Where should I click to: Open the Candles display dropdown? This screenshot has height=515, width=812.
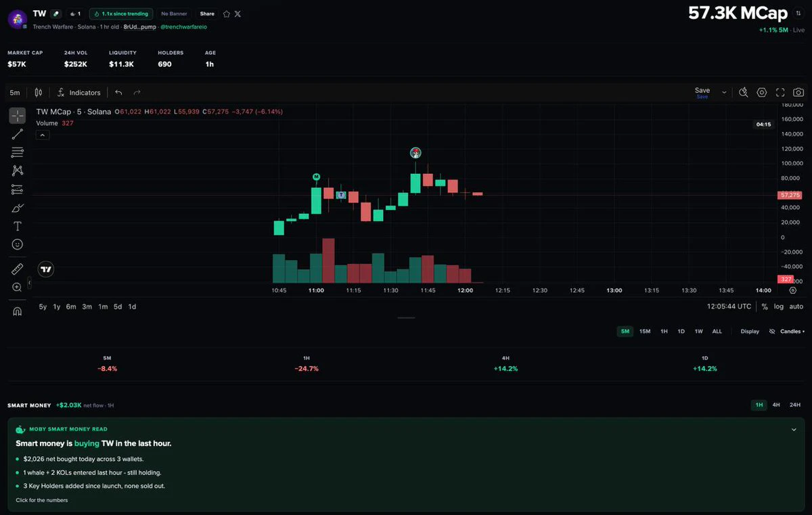(x=792, y=332)
